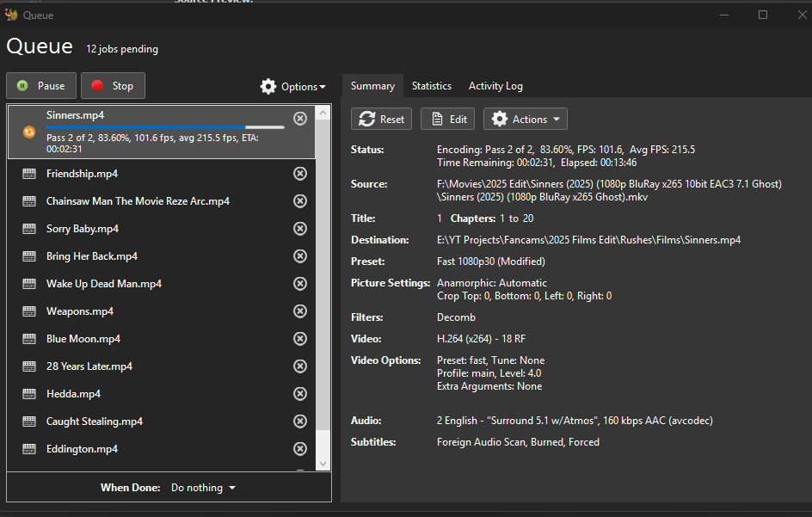This screenshot has height=517, width=812.
Task: Click the queue list scrollbar thumb
Action: [x=323, y=275]
